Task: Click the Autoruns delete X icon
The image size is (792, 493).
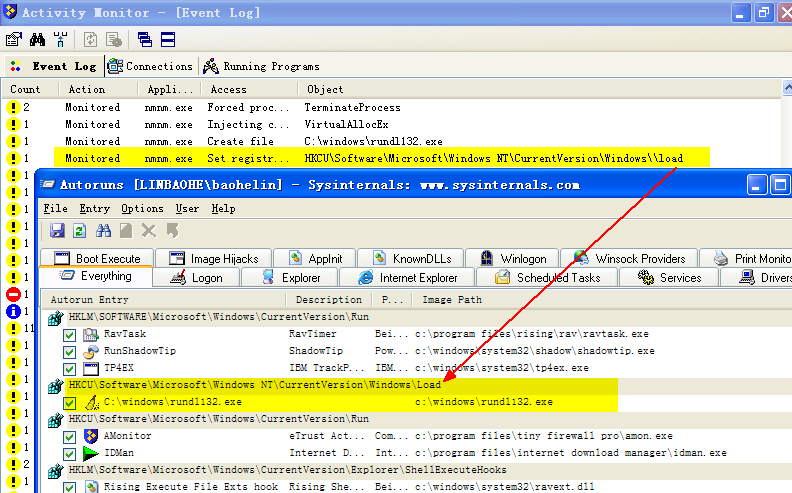Action: coord(148,231)
